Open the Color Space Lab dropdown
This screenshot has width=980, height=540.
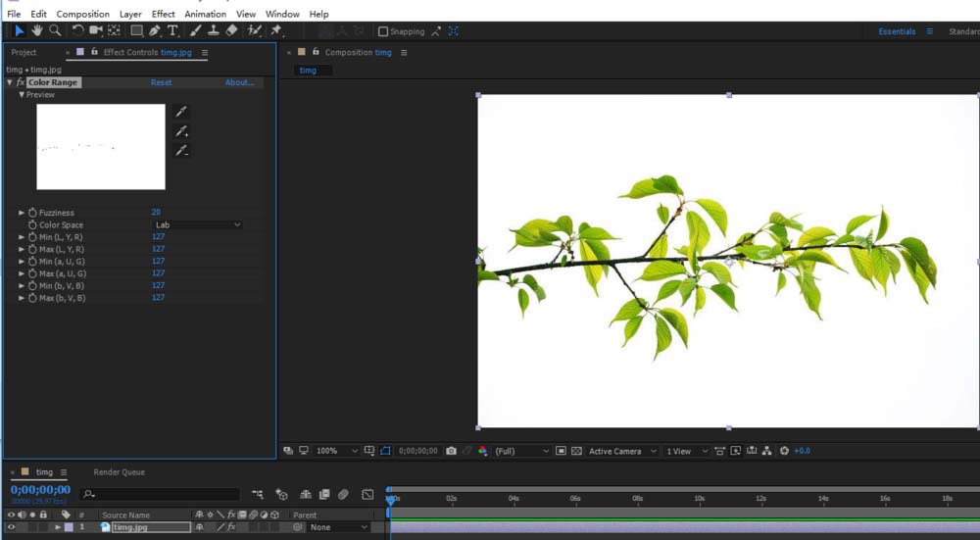click(x=197, y=224)
